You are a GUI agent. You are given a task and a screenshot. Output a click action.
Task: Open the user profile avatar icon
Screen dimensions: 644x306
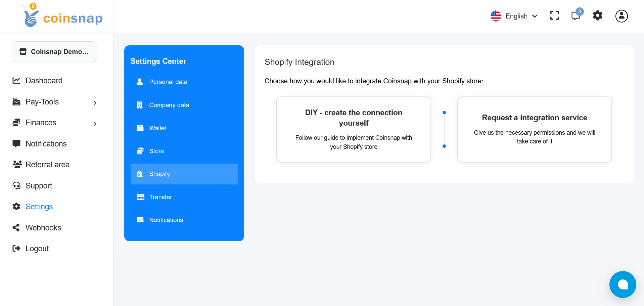[621, 16]
